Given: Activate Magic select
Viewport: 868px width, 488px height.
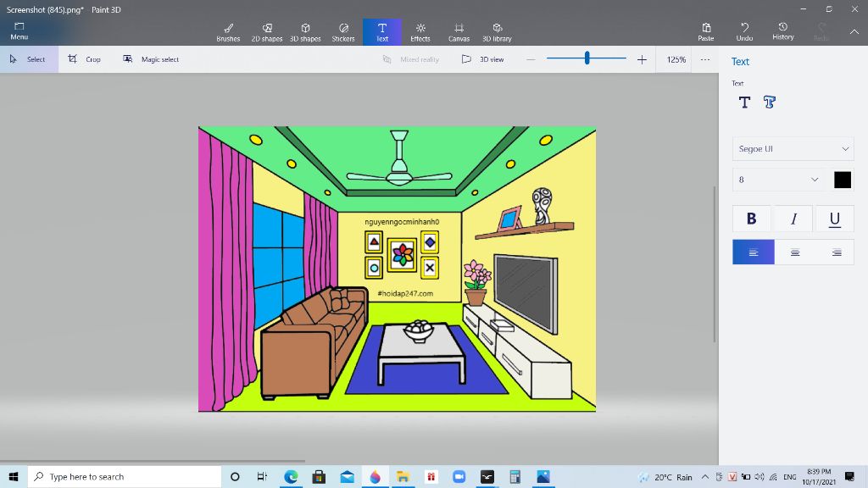Looking at the screenshot, I should click(151, 59).
